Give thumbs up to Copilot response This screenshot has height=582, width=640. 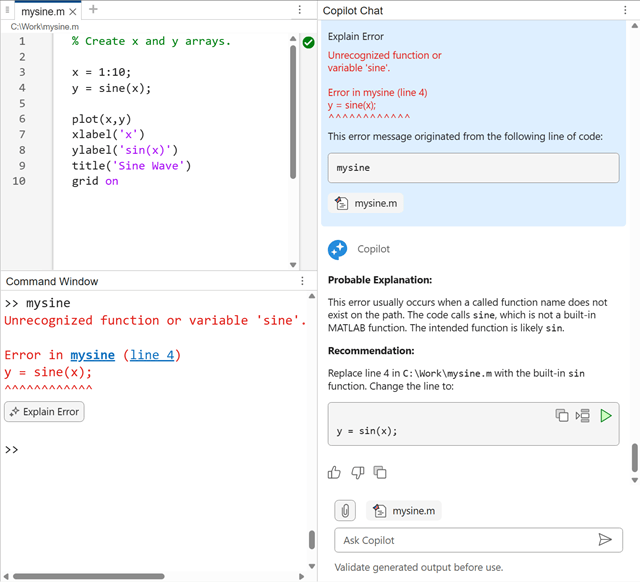coord(334,472)
